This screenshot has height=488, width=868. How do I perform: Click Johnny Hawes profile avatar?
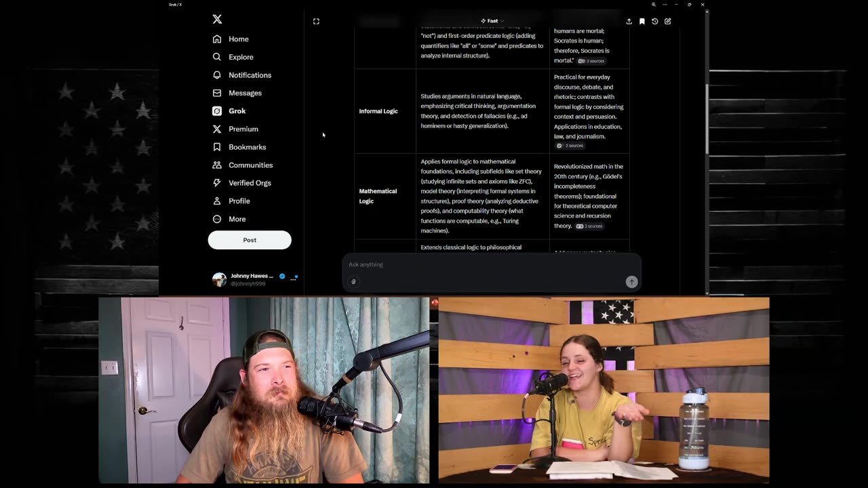219,279
